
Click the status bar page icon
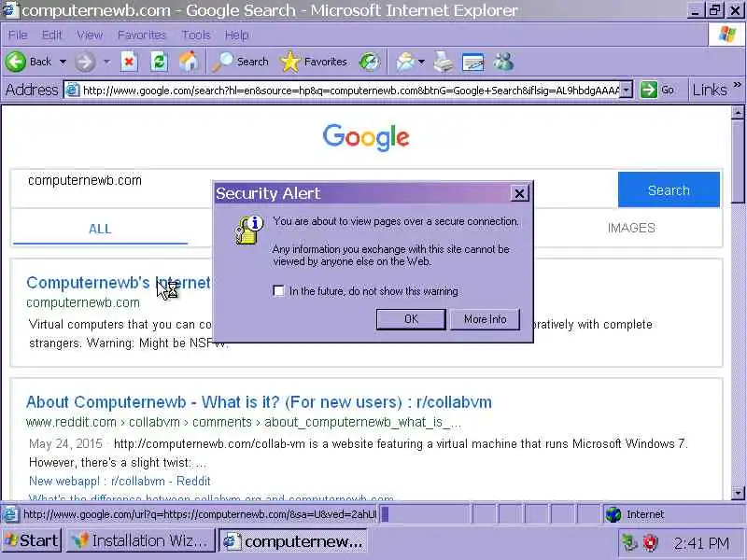pos(10,514)
